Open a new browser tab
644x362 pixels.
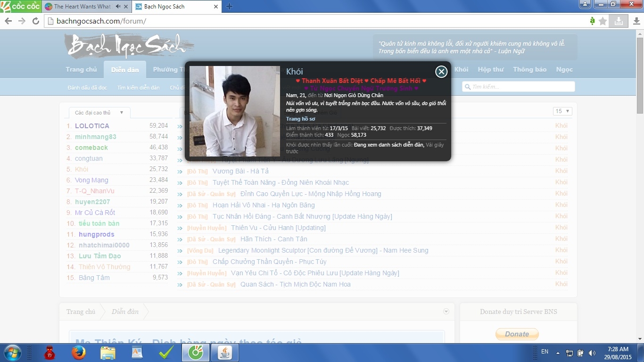click(230, 7)
